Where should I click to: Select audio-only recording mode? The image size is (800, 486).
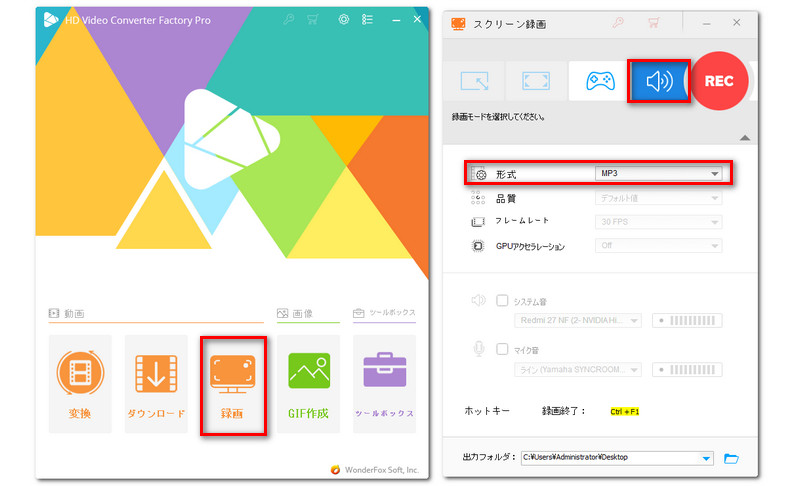click(x=659, y=81)
